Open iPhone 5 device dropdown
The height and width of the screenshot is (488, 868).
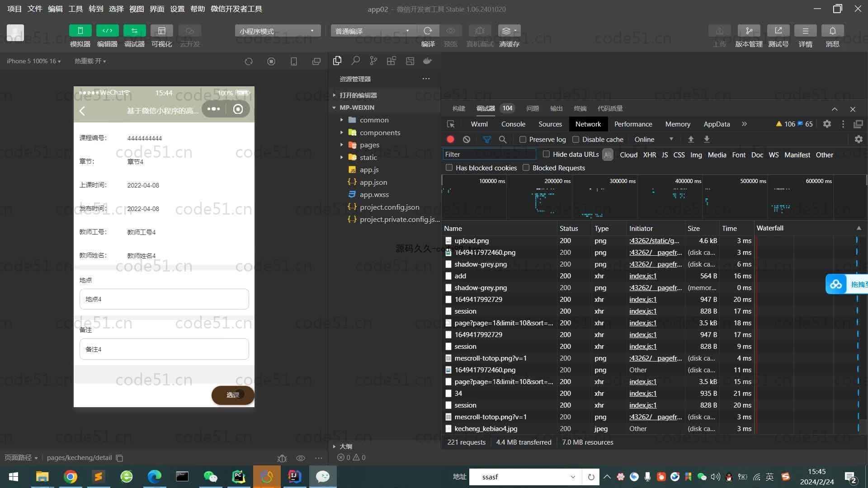33,61
